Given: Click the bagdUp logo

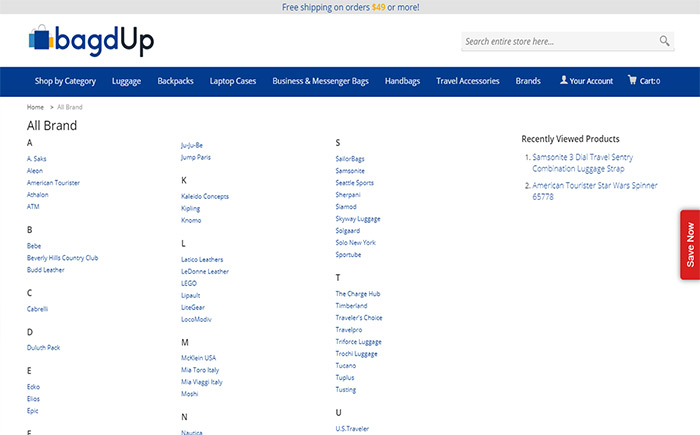Looking at the screenshot, I should point(92,41).
